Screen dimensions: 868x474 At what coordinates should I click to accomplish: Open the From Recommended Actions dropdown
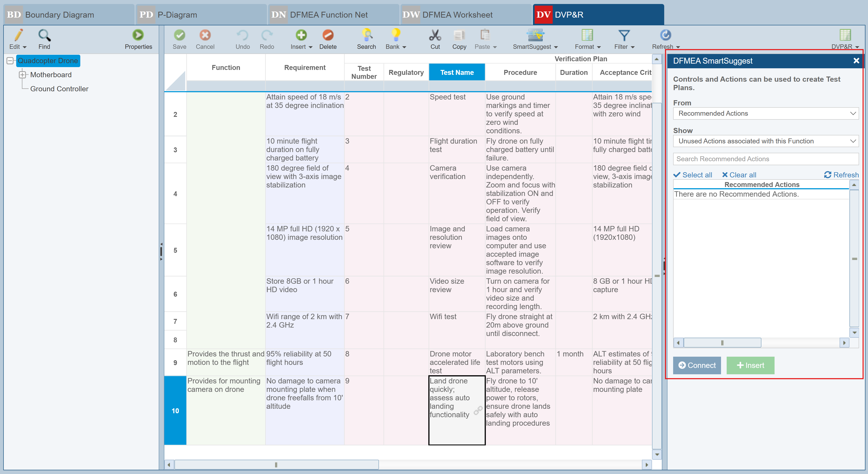(x=765, y=114)
